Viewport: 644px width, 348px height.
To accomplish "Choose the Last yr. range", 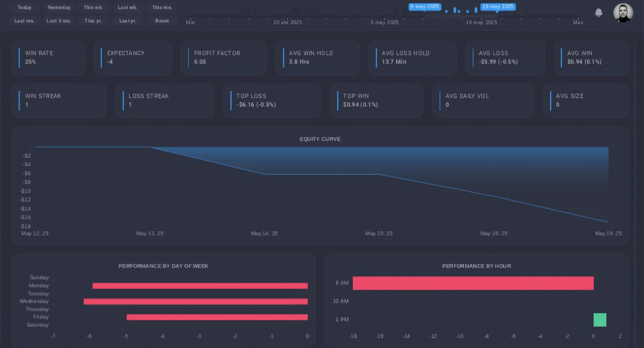I will tap(128, 21).
